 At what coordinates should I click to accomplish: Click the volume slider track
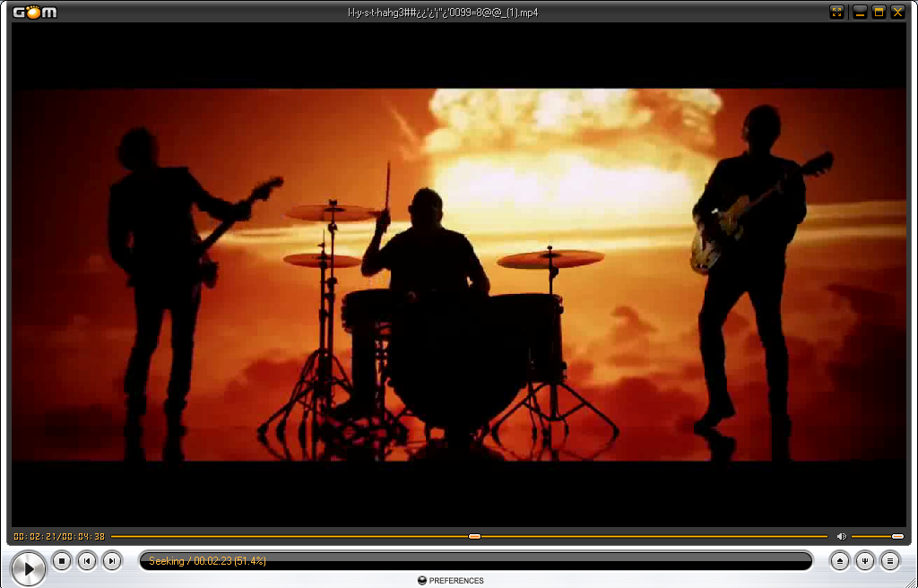coord(877,537)
